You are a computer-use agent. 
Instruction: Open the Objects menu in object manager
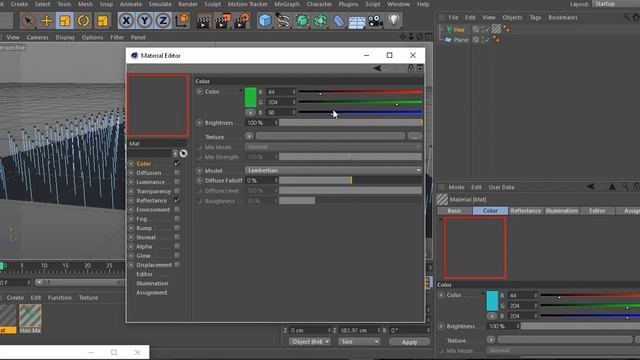pos(512,18)
